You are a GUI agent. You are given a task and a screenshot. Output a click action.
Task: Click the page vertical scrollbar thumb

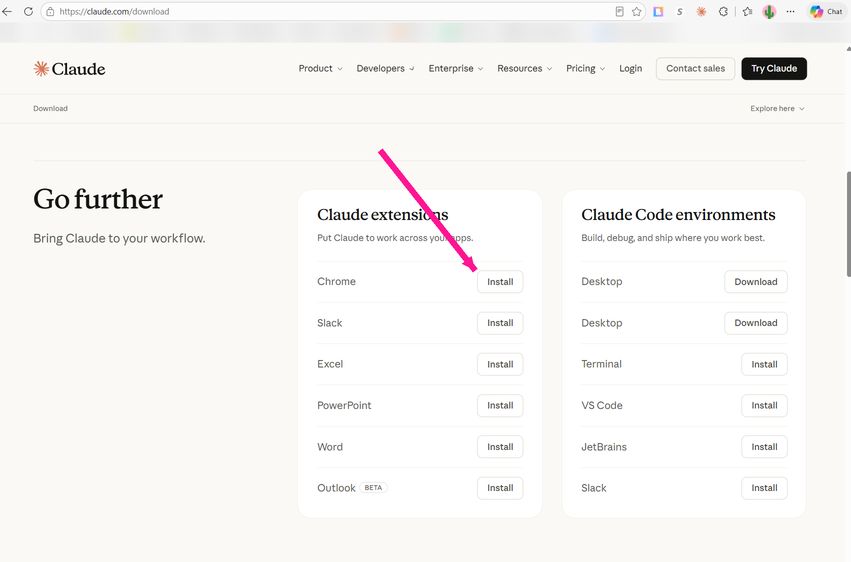coord(848,225)
